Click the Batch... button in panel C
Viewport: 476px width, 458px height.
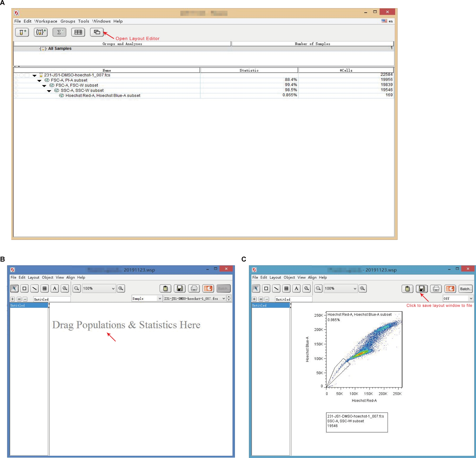(x=466, y=289)
